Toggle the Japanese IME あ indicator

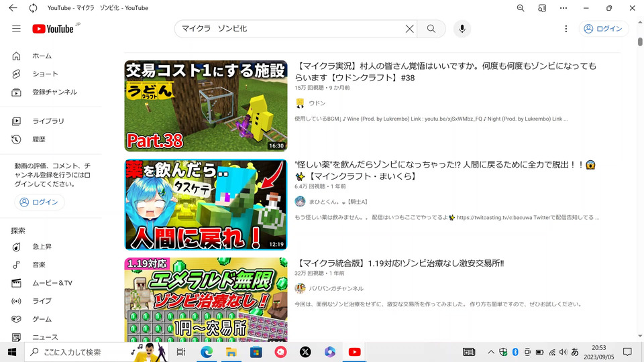(575, 352)
